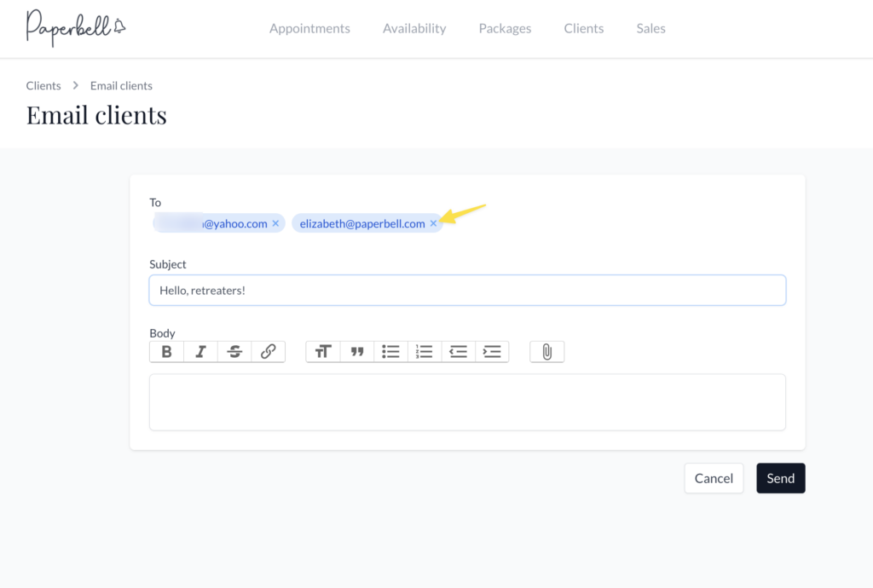Screen dimensions: 873x588
Task: Go to the Availability page
Action: [x=414, y=28]
